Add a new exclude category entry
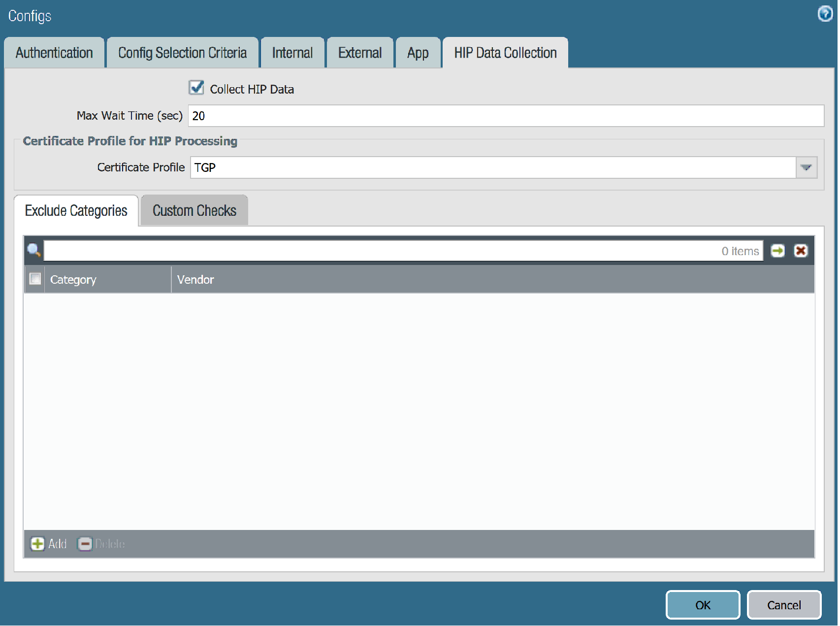 click(x=48, y=544)
